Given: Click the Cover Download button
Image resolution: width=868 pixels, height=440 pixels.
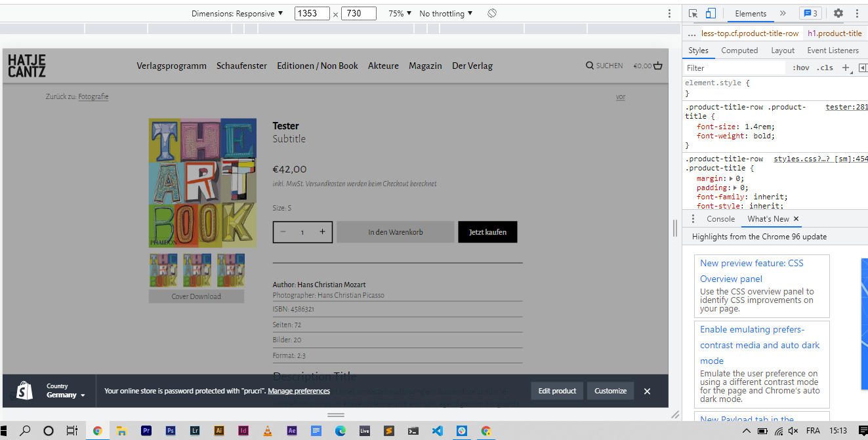Looking at the screenshot, I should click(196, 296).
